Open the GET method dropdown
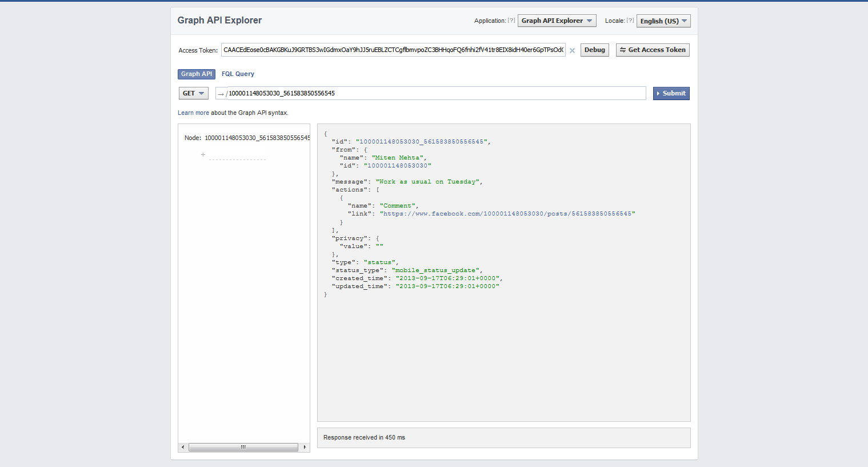Viewport: 868px width, 467px height. (x=194, y=93)
